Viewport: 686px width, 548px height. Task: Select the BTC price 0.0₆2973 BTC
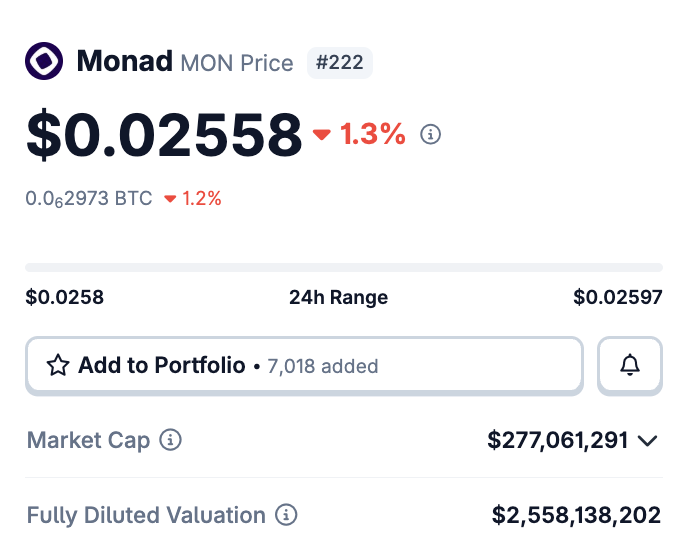[x=89, y=198]
